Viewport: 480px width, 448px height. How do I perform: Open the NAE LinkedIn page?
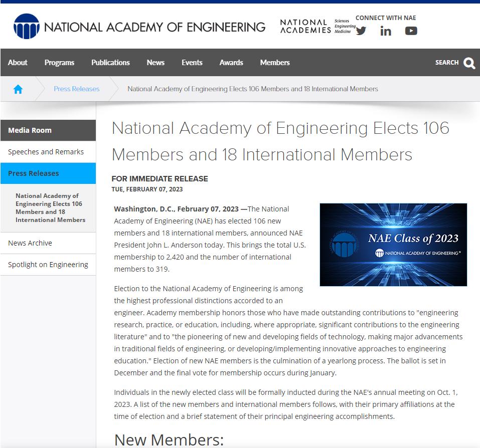[385, 31]
